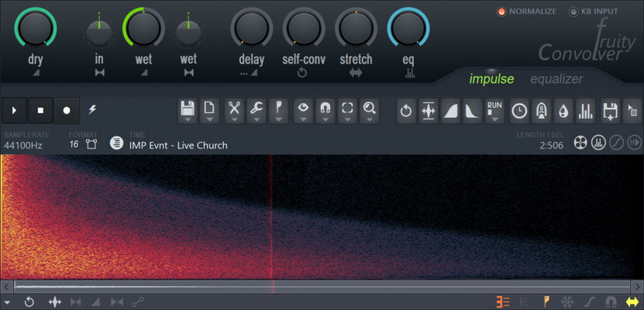Viewport: 644px width, 310px height.
Task: Switch to the equalizer tab
Action: click(x=556, y=79)
